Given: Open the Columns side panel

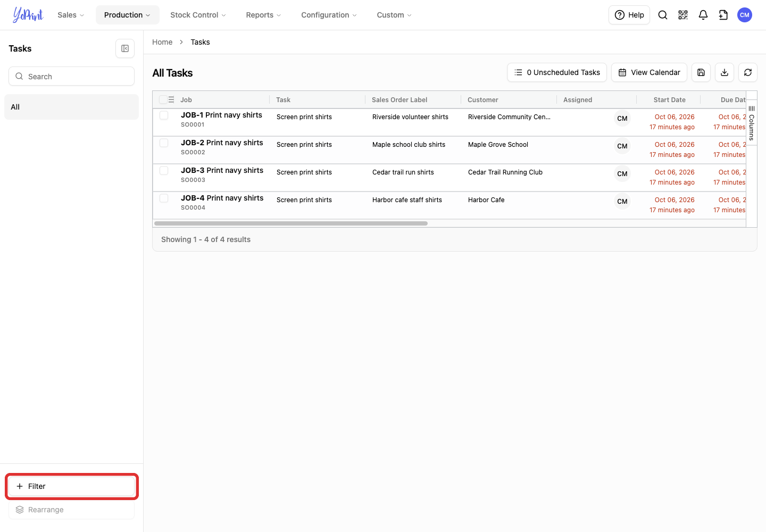Looking at the screenshot, I should [752, 123].
